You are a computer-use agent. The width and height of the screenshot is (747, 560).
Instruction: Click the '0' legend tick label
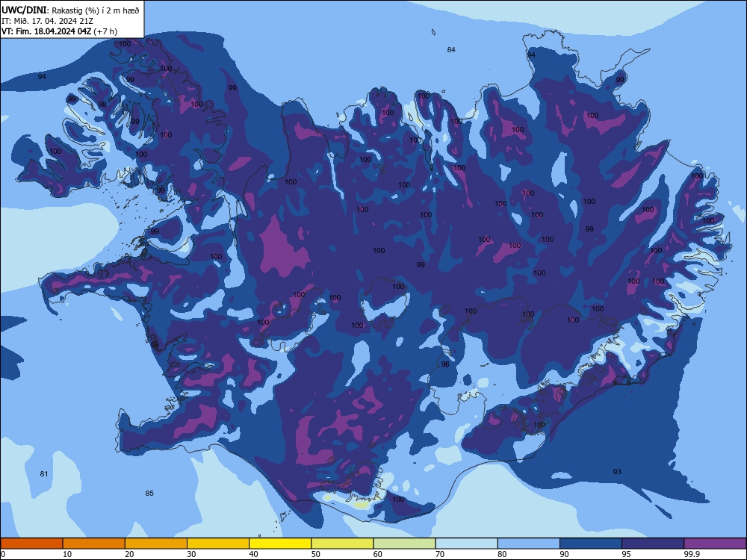(x=3, y=554)
